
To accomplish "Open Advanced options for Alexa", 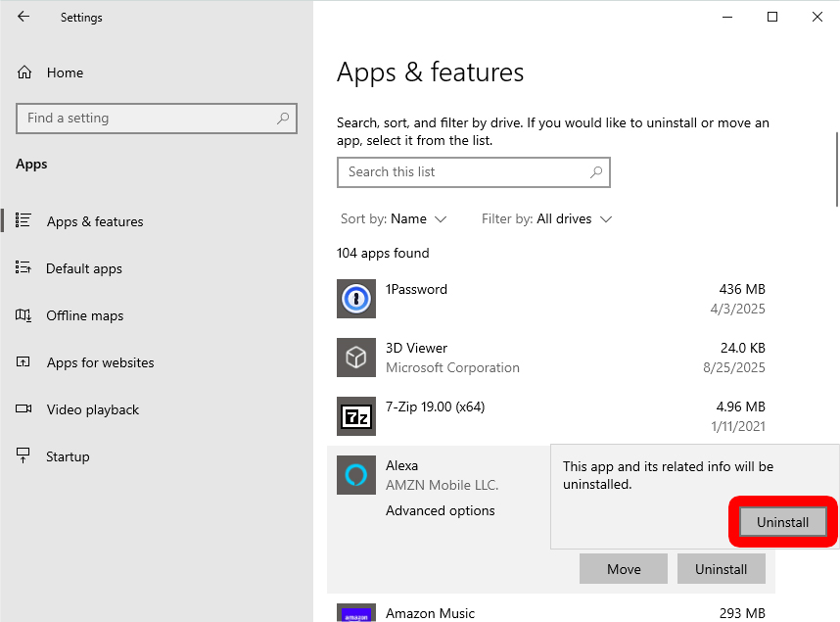I will [x=440, y=510].
